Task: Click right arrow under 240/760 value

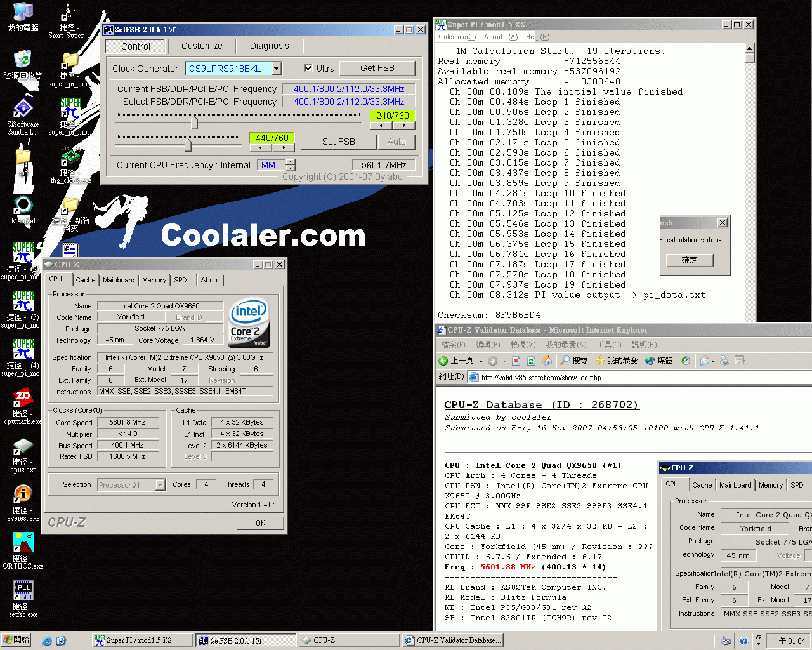Action: point(404,126)
